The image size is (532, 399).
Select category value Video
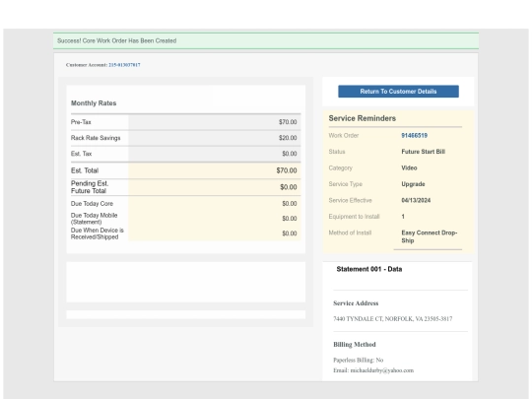(x=409, y=167)
